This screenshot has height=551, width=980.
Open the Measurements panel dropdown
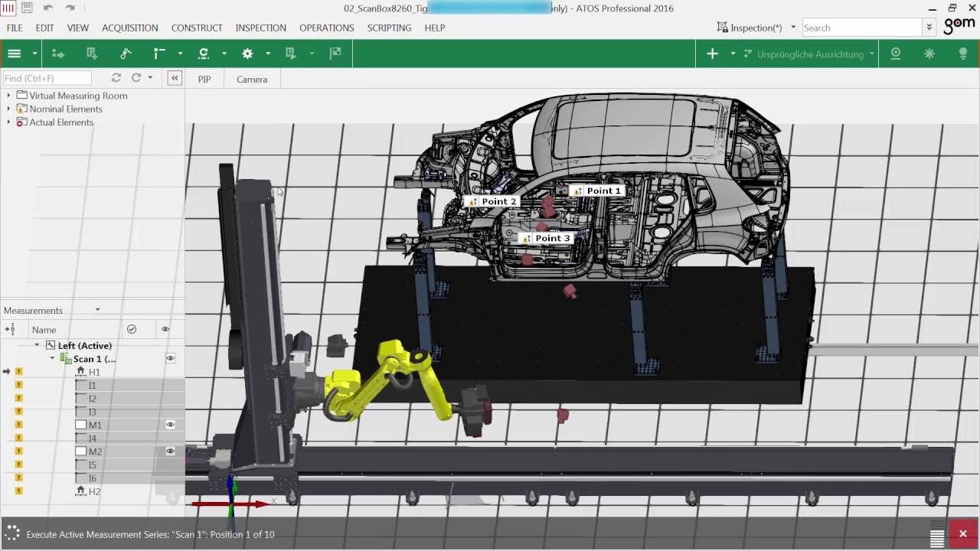97,310
